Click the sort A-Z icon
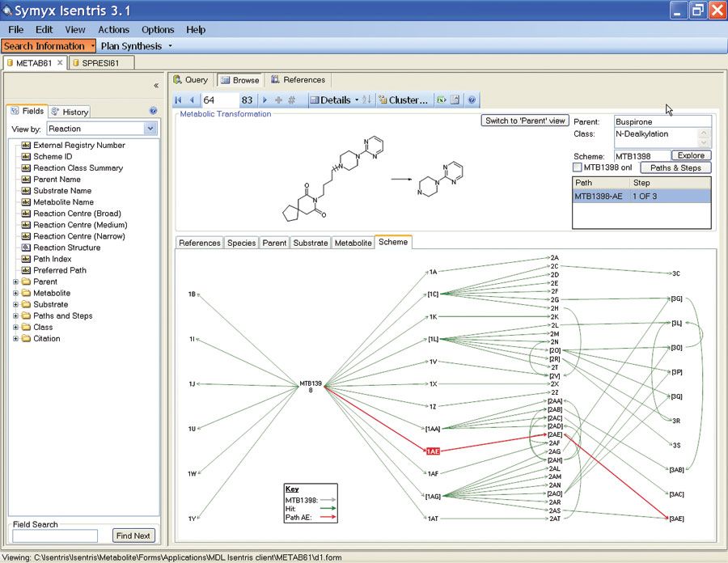The image size is (728, 563). tap(366, 99)
